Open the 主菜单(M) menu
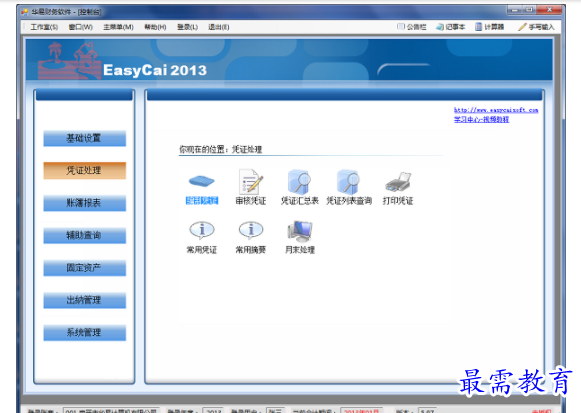581x413 pixels. coord(118,27)
